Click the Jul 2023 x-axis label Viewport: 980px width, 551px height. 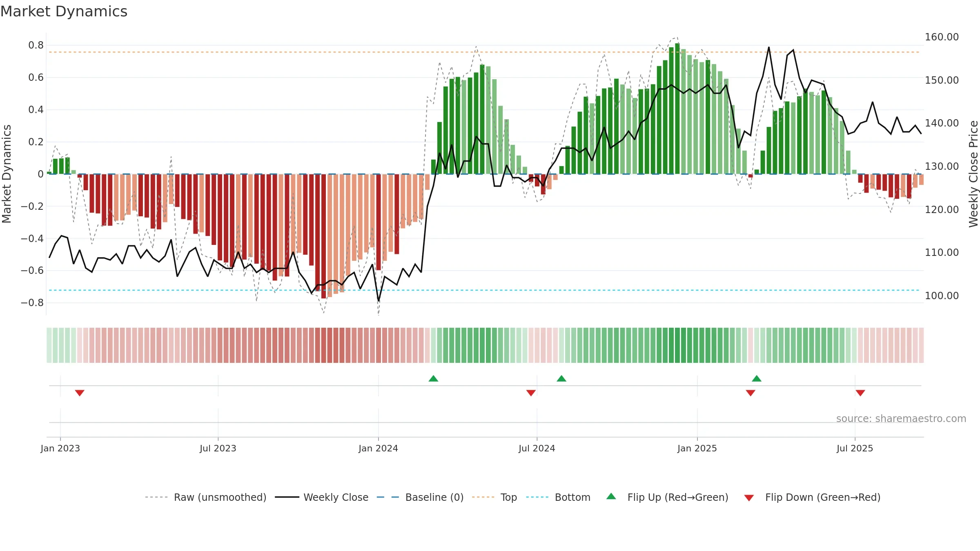click(x=218, y=448)
